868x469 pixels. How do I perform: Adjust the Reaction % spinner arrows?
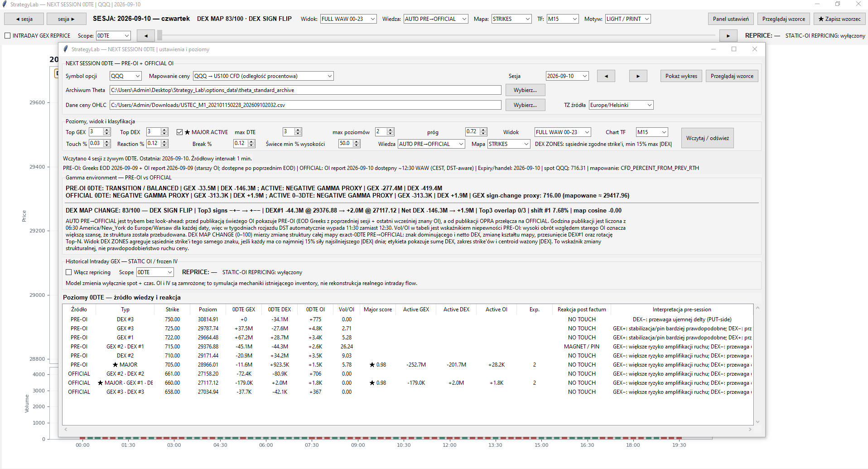click(x=164, y=144)
